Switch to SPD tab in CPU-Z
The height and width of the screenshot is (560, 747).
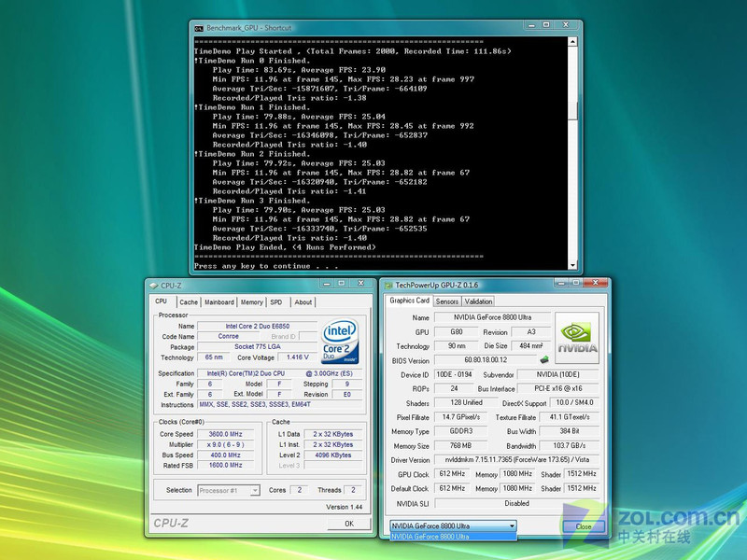click(x=276, y=302)
